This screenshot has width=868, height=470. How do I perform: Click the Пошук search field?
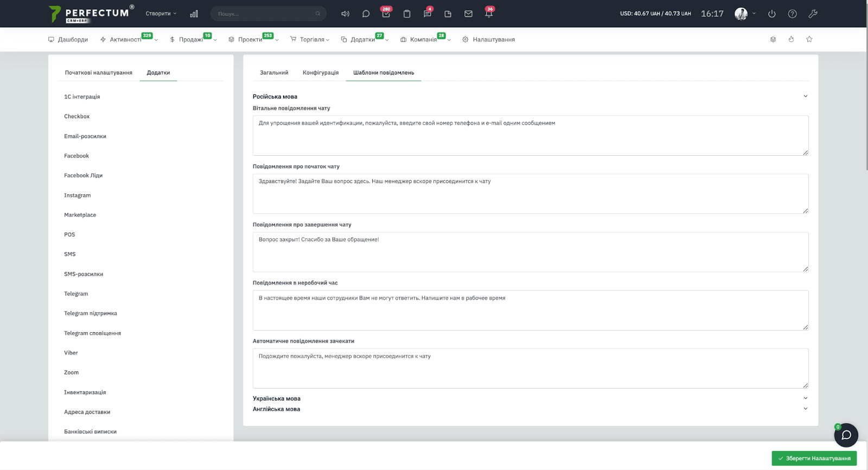pyautogui.click(x=269, y=14)
